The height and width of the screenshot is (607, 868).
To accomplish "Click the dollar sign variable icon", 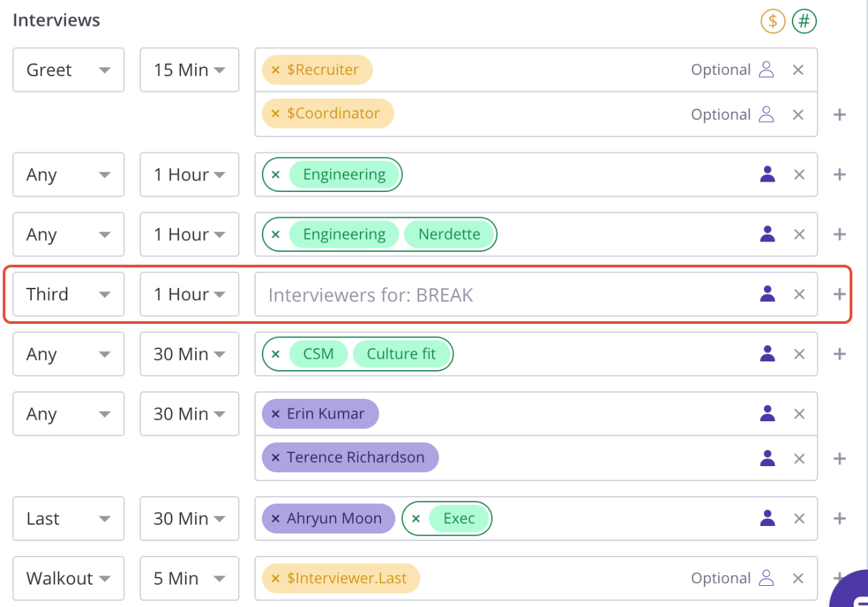I will (772, 22).
